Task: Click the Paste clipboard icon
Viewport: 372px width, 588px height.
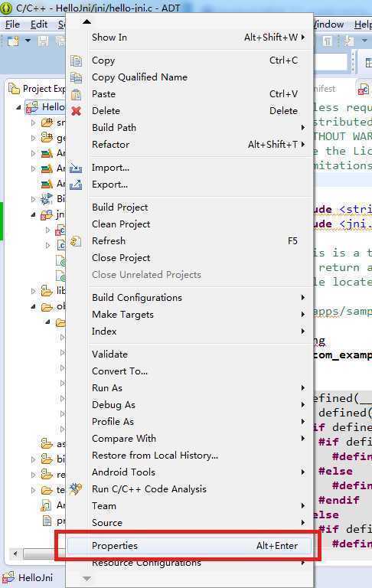Action: pyautogui.click(x=76, y=94)
